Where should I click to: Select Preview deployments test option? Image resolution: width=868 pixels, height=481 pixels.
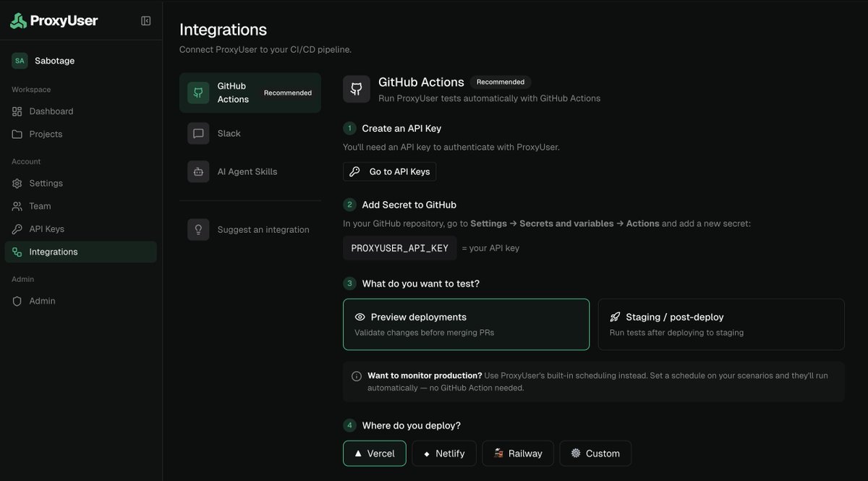(466, 324)
